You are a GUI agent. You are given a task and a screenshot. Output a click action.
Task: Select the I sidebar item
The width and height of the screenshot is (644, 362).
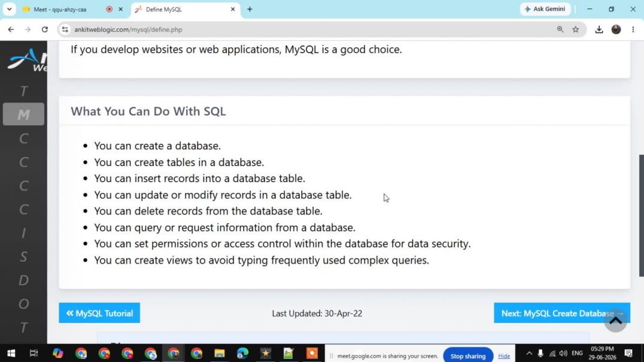[23, 233]
